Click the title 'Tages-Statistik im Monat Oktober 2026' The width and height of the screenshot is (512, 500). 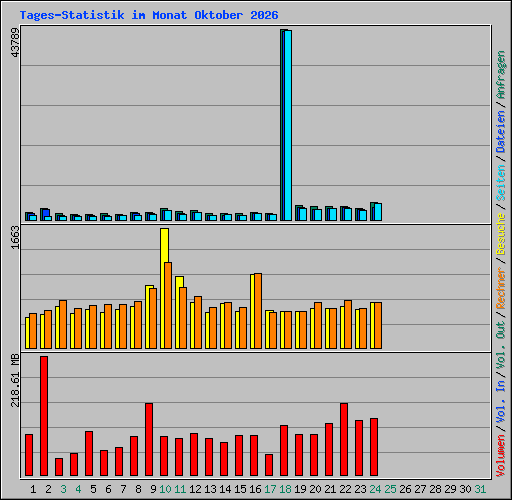pos(149,15)
